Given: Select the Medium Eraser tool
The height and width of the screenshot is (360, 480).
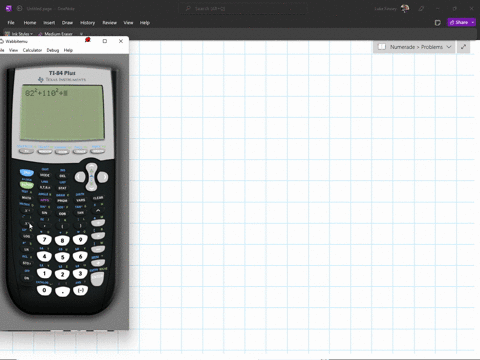Looking at the screenshot, I should 55,34.
